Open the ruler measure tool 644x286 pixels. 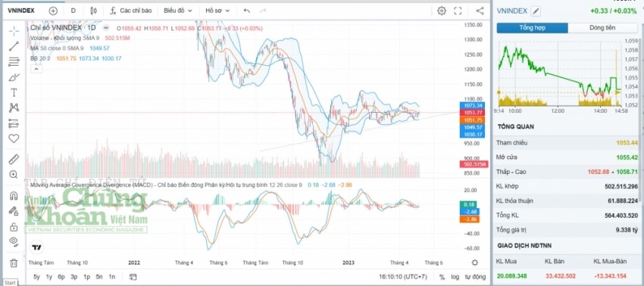coord(14,159)
